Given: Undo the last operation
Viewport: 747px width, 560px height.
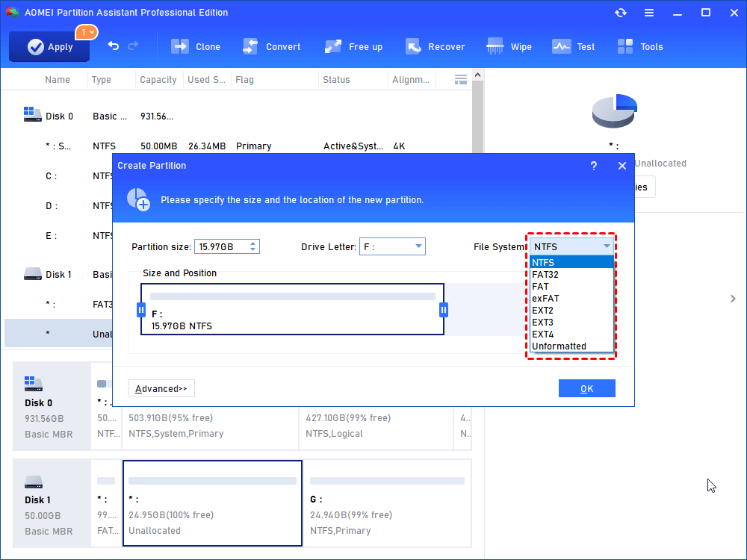Looking at the screenshot, I should point(113,46).
